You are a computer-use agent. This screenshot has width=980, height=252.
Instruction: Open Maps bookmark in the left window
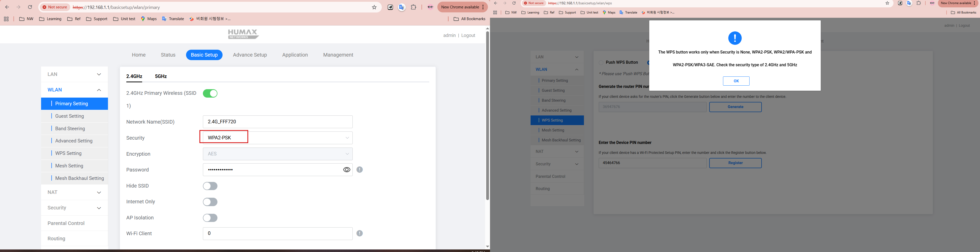tap(149, 19)
